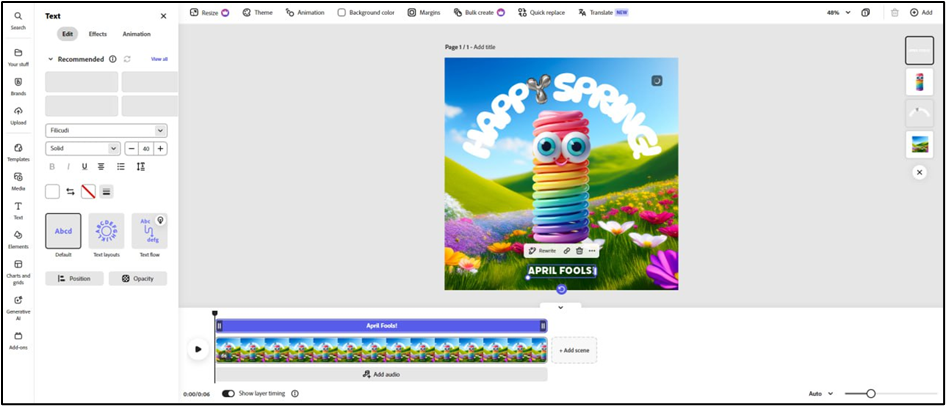Toggle italic text formatting

coord(68,166)
